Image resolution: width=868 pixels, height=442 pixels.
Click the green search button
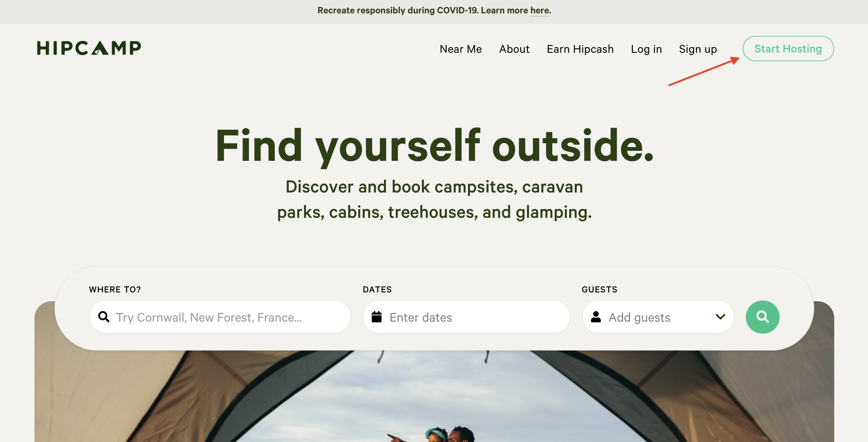point(762,317)
